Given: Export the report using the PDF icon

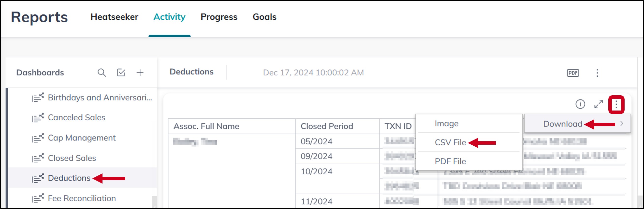Looking at the screenshot, I should (x=572, y=73).
